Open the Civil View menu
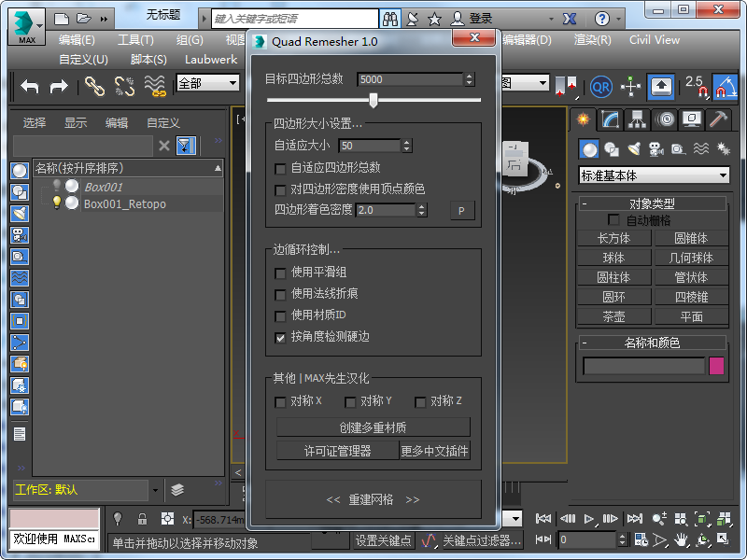This screenshot has width=747, height=560. click(655, 40)
